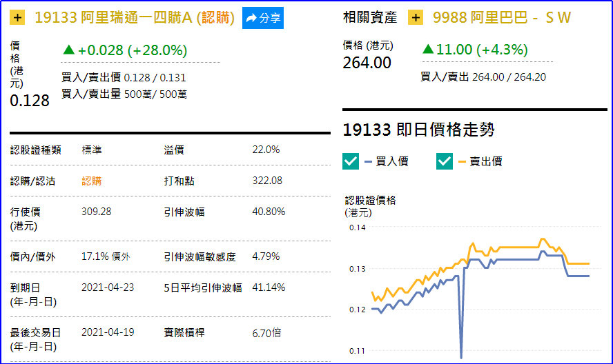Click the 引伸波幅敏感度 label
Viewport: 613px width, 364px height.
tap(200, 257)
